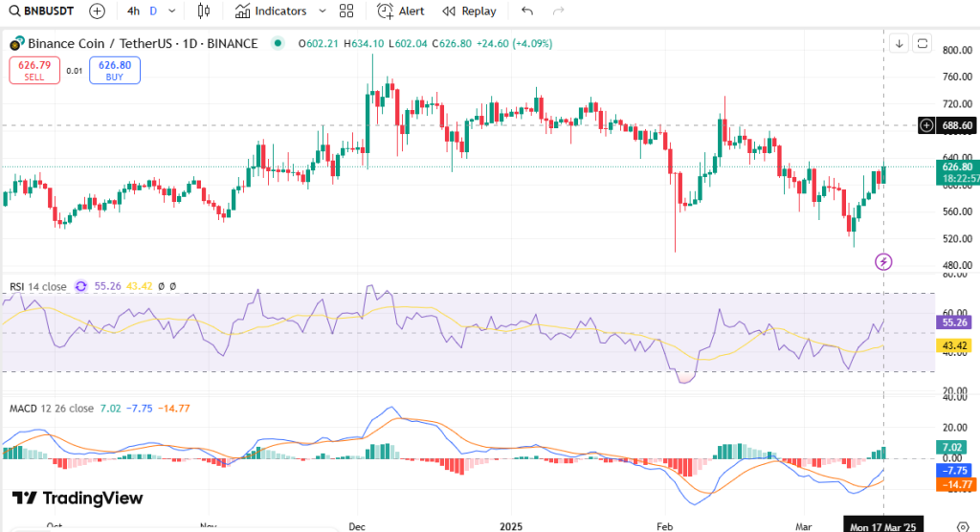980x532 pixels.
Task: Click the Mon 17 Mar '25 date label
Action: (x=882, y=526)
